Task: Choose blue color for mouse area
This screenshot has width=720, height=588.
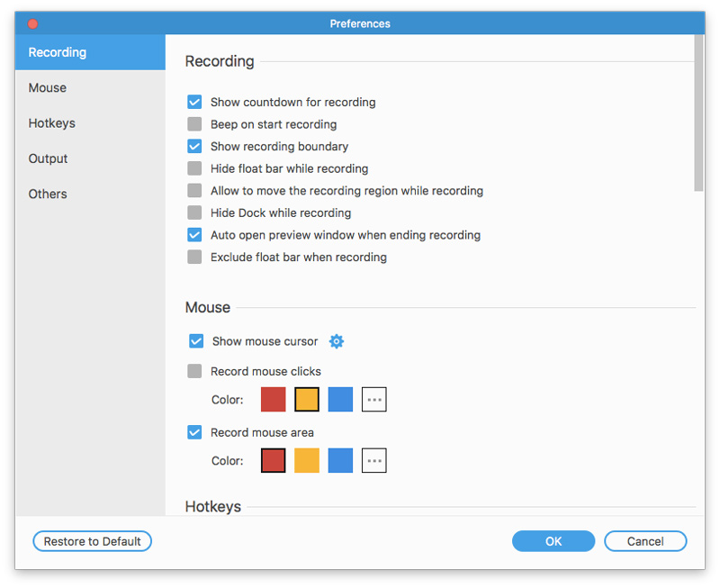Action: tap(340, 461)
